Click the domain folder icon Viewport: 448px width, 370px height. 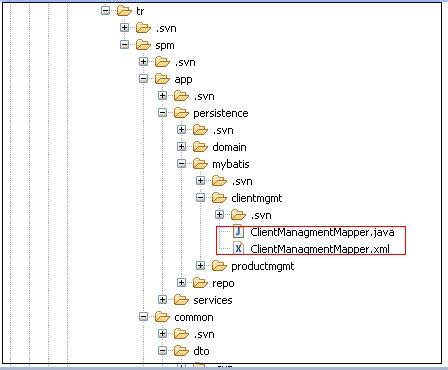coord(200,147)
